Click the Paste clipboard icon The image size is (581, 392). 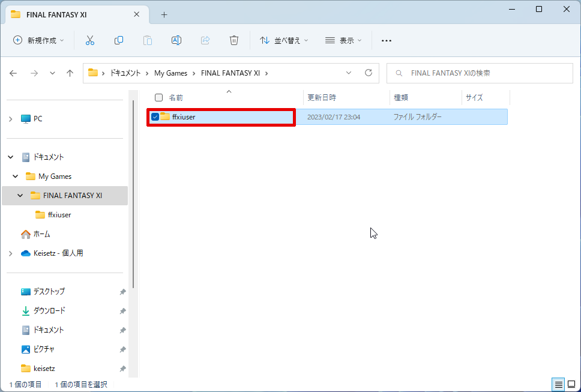click(x=148, y=40)
